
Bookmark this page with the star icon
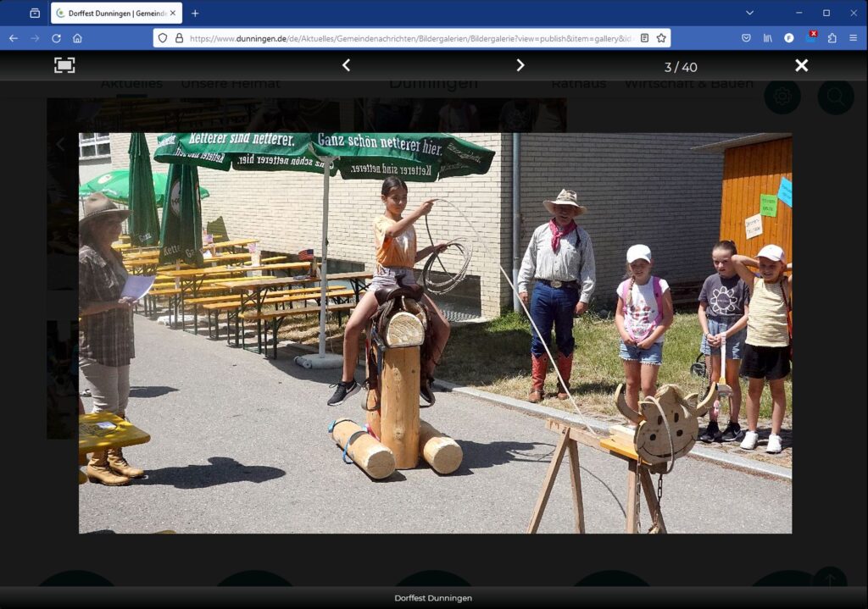tap(661, 38)
